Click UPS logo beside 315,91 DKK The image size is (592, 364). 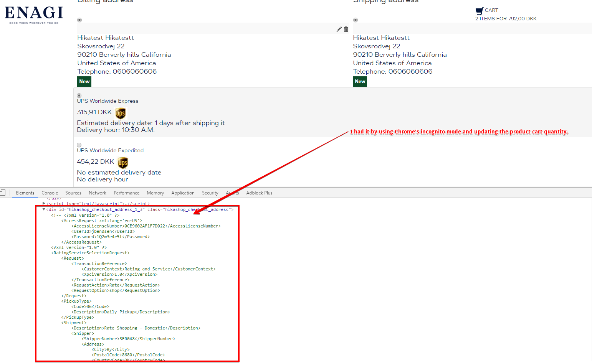121,113
